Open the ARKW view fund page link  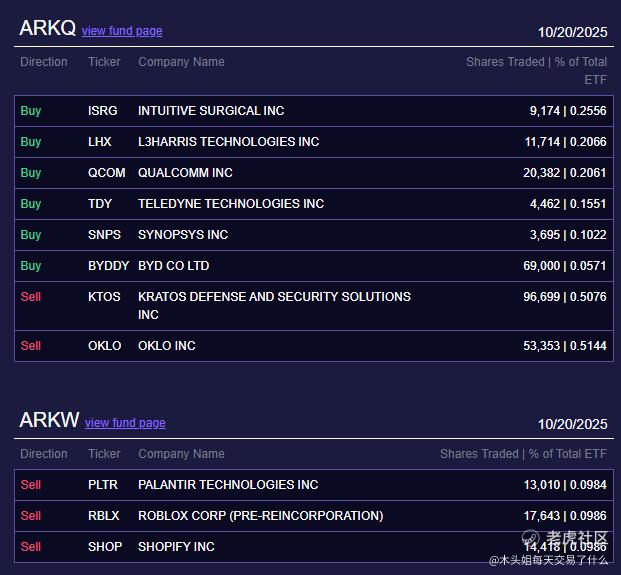click(125, 423)
